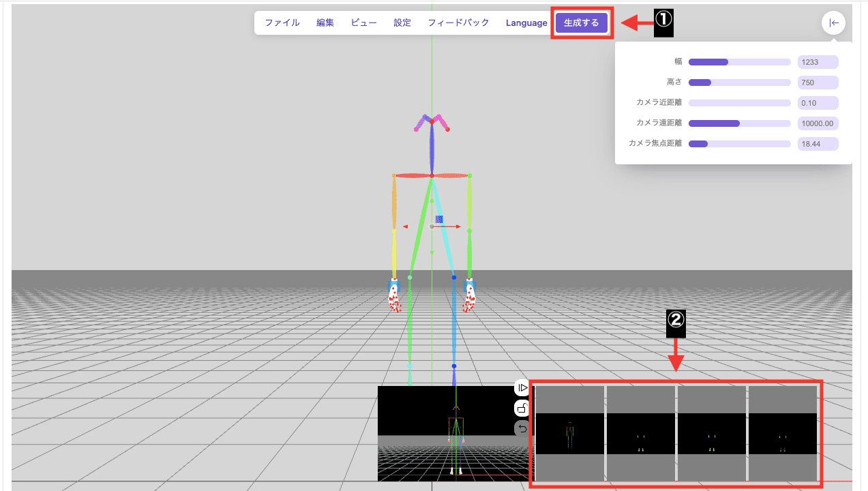The image size is (868, 491).
Task: Open the 編集 menu
Action: click(325, 22)
